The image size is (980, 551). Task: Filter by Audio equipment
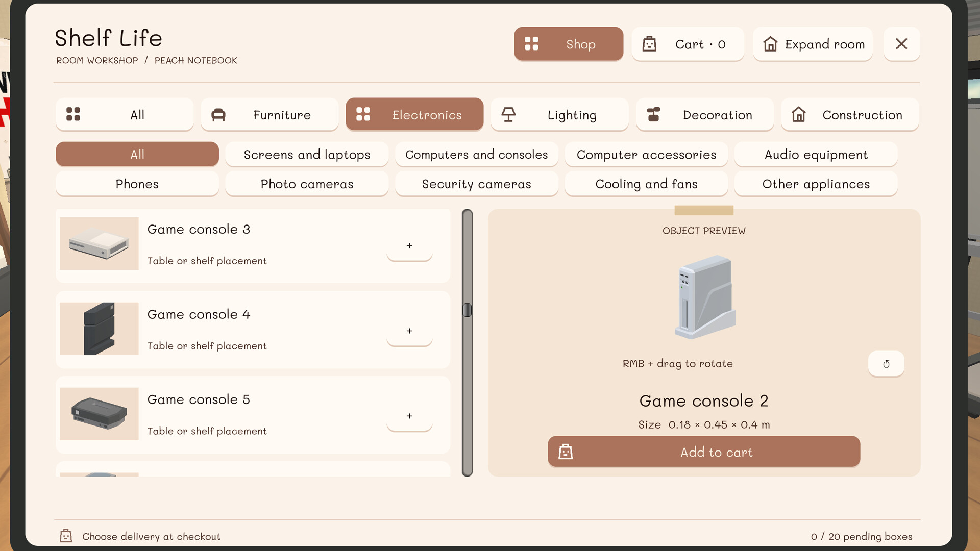[816, 155]
